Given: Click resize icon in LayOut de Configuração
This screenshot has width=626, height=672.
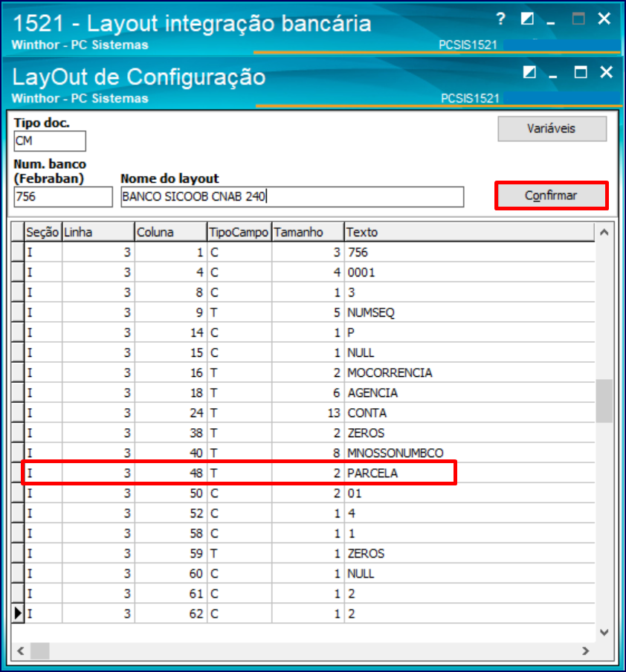Looking at the screenshot, I should (x=529, y=72).
